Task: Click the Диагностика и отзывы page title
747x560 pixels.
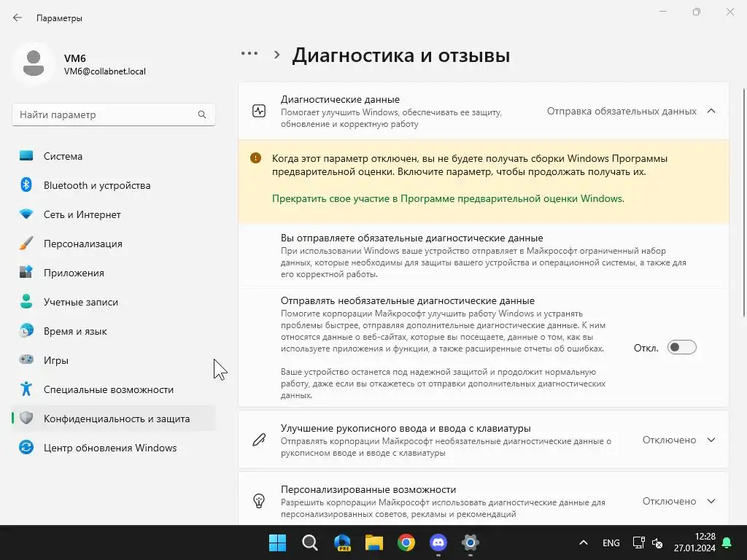Action: tap(400, 55)
